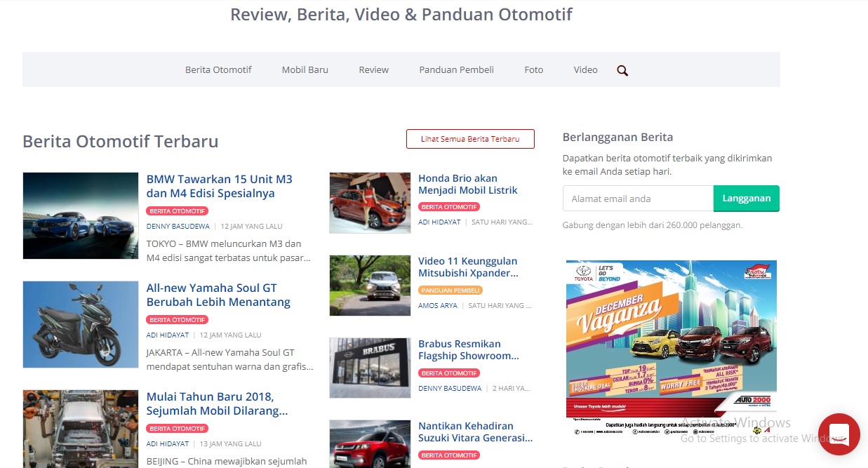Click Lihat Semua Berita Terbaru button
Image resolution: width=868 pixels, height=468 pixels.
pos(470,139)
